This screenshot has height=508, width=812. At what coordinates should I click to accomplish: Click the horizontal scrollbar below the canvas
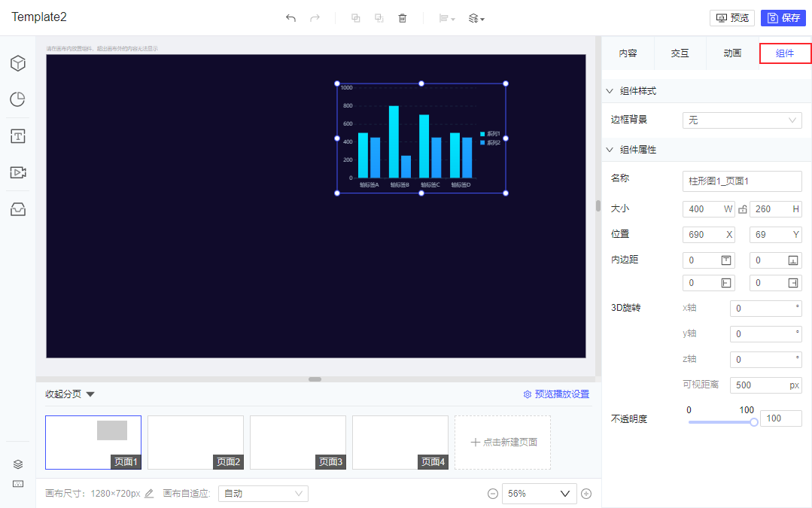(315, 379)
